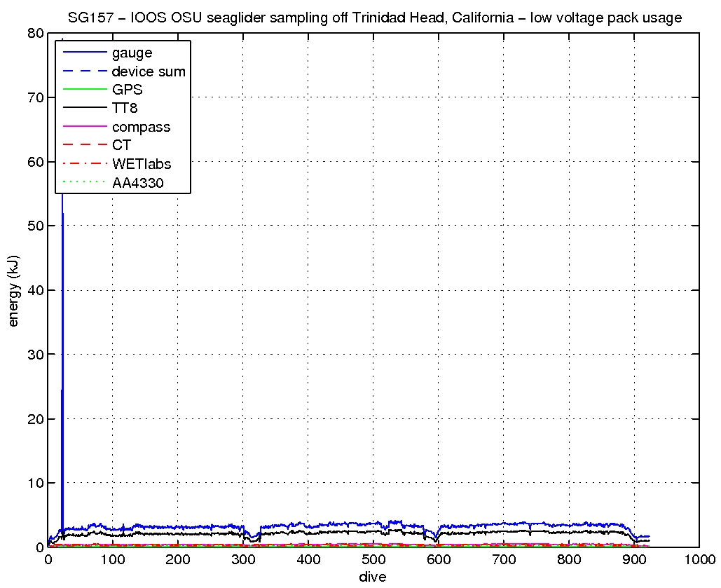Select the 'TT8' legend label

(125, 109)
